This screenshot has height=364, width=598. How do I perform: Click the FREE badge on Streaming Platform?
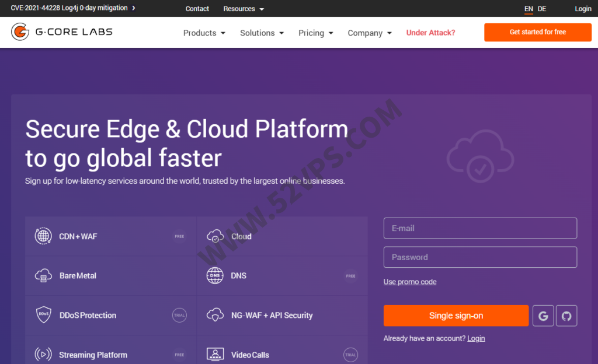179,355
